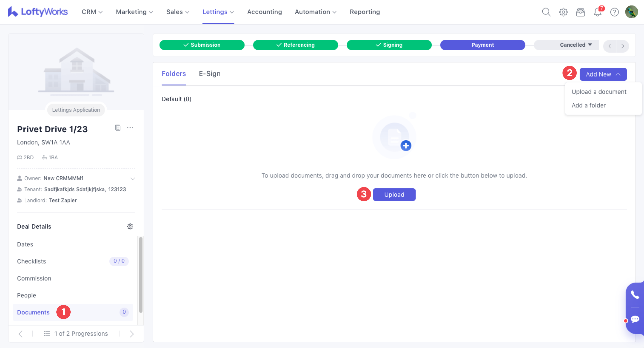644x348 pixels.
Task: Open the Cancelled stage dropdown
Action: pos(576,45)
